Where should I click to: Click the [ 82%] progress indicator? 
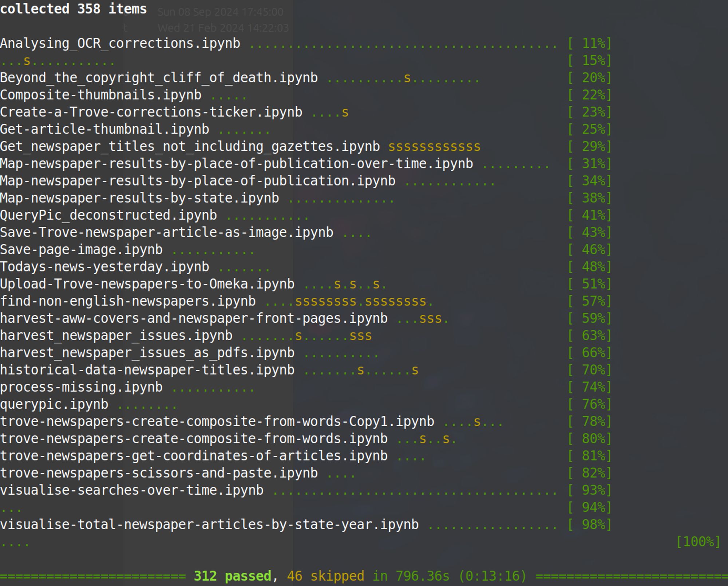pyautogui.click(x=589, y=473)
